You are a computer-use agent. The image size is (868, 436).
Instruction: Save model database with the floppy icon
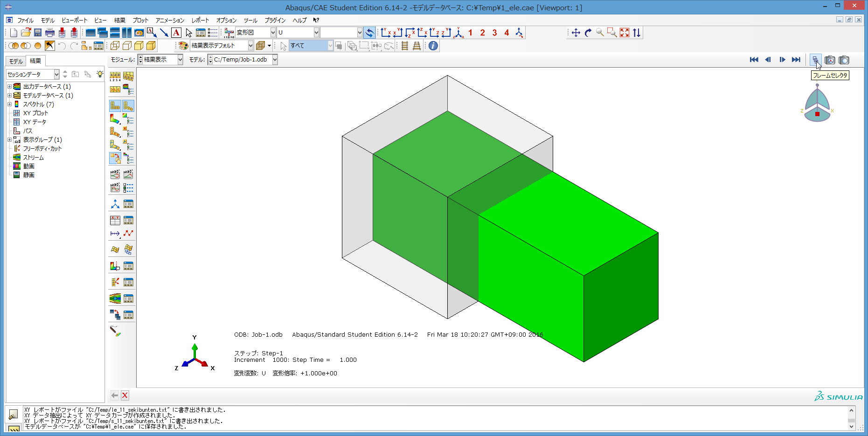pos(38,33)
